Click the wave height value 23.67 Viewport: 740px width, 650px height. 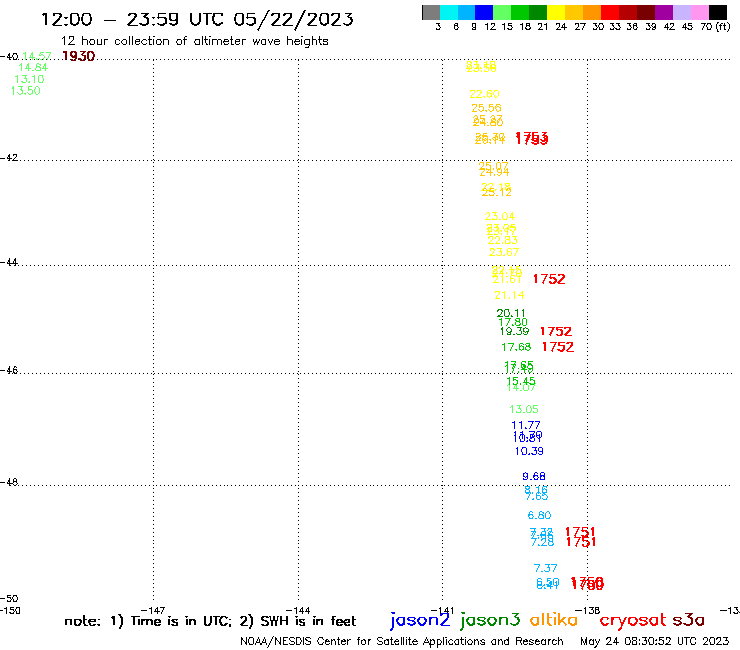[x=504, y=253]
